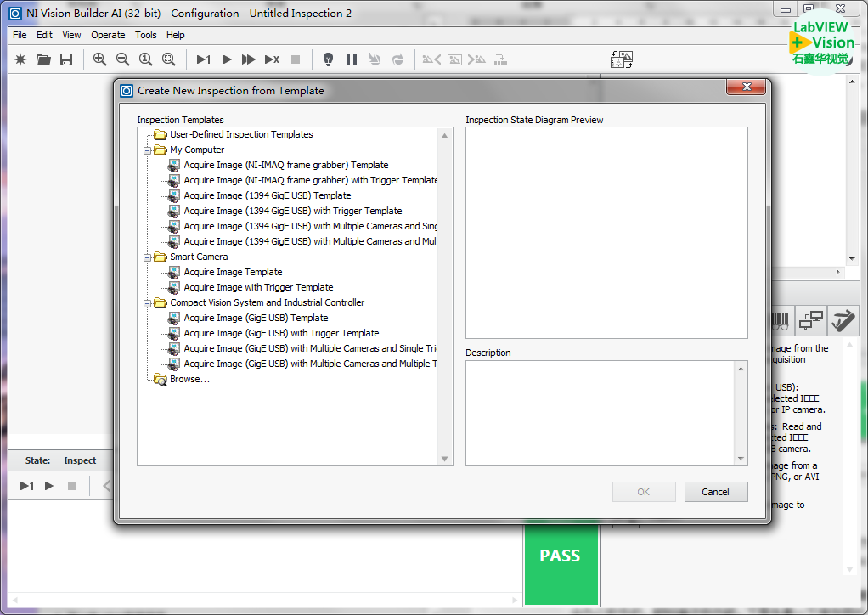
Task: Click the fast-forward run icon in toolbar
Action: [x=249, y=59]
